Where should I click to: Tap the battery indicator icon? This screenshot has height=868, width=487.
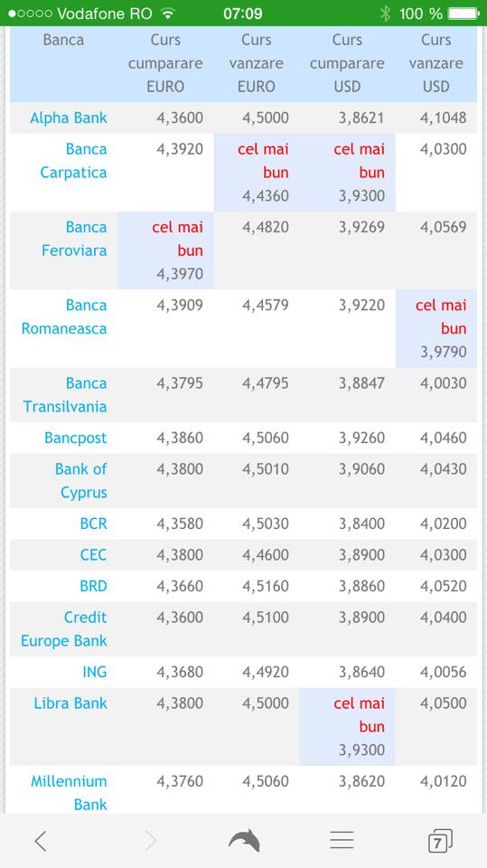464,14
